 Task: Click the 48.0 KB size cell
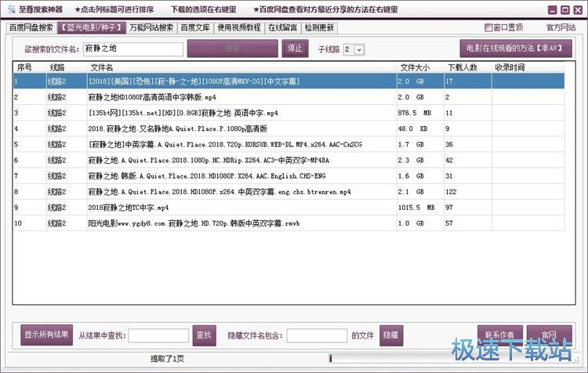(420, 129)
